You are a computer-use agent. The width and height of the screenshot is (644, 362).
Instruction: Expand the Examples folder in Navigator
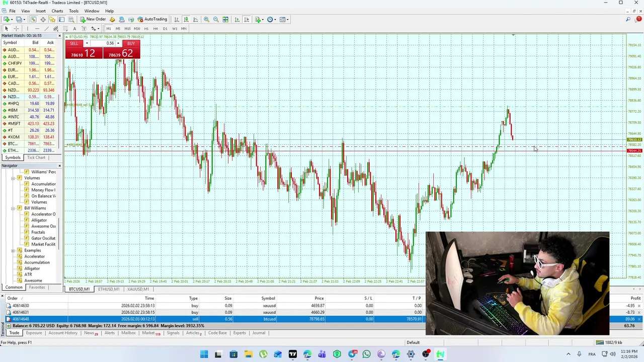(13, 250)
